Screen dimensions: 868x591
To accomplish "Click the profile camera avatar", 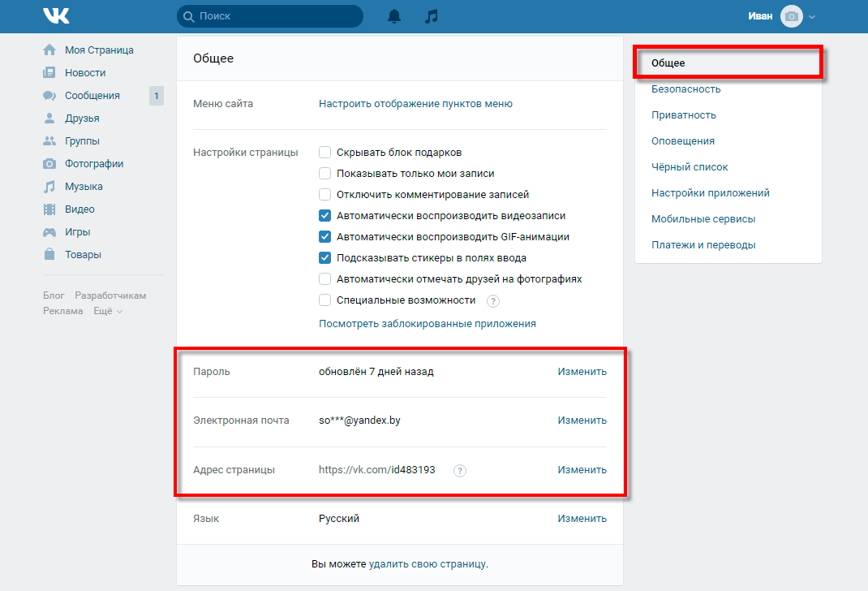I will click(x=791, y=16).
